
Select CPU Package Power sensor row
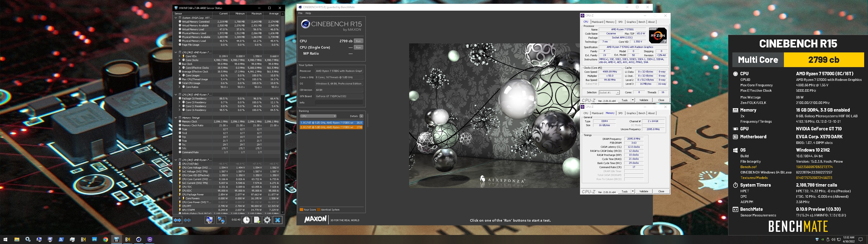click(x=229, y=195)
